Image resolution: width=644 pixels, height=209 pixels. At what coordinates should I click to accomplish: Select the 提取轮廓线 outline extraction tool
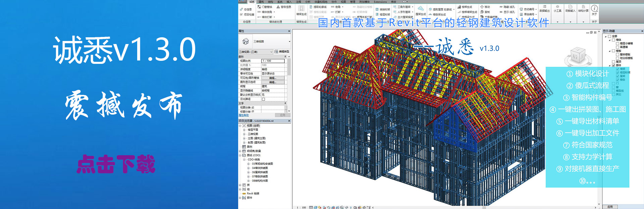(x=318, y=7)
